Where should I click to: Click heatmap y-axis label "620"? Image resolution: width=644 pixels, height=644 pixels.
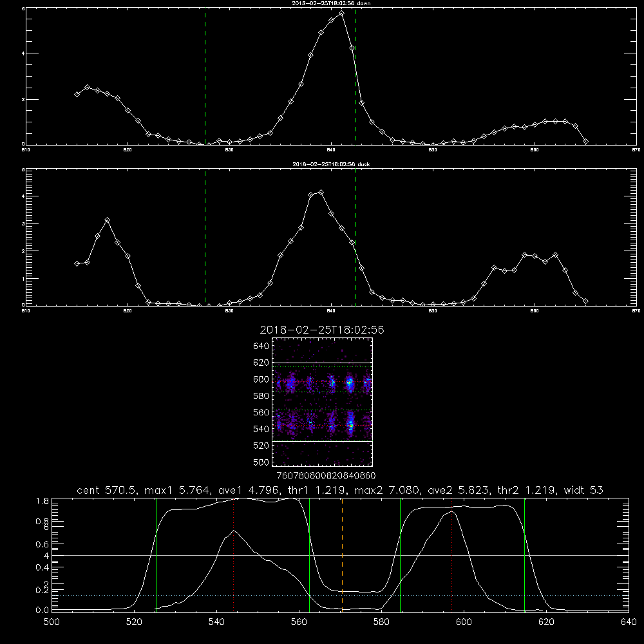click(x=261, y=363)
